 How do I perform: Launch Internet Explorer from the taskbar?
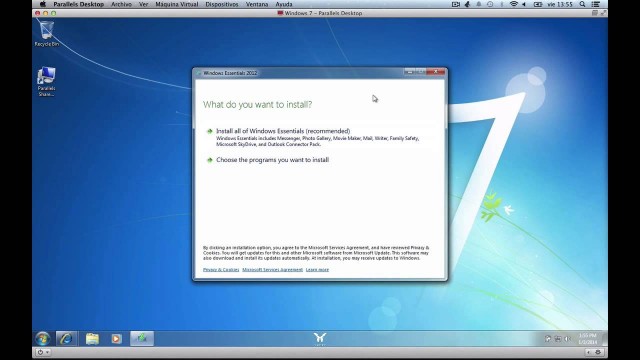(x=66, y=338)
